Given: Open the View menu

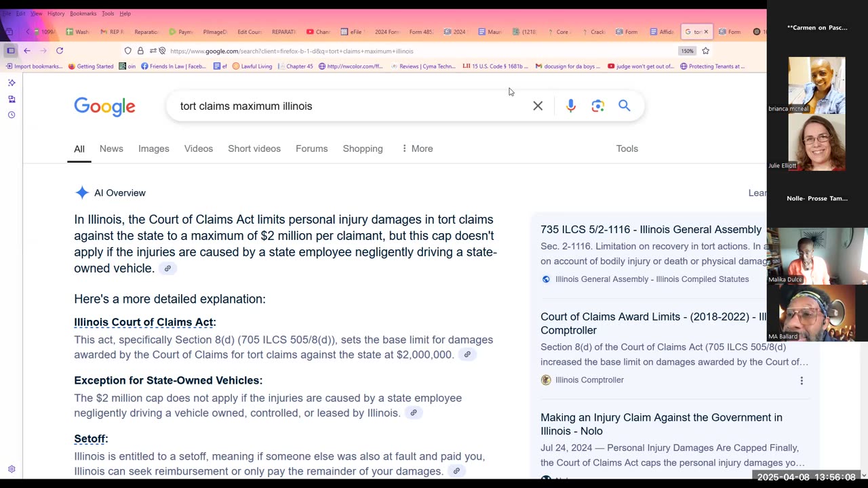Looking at the screenshot, I should 36,14.
